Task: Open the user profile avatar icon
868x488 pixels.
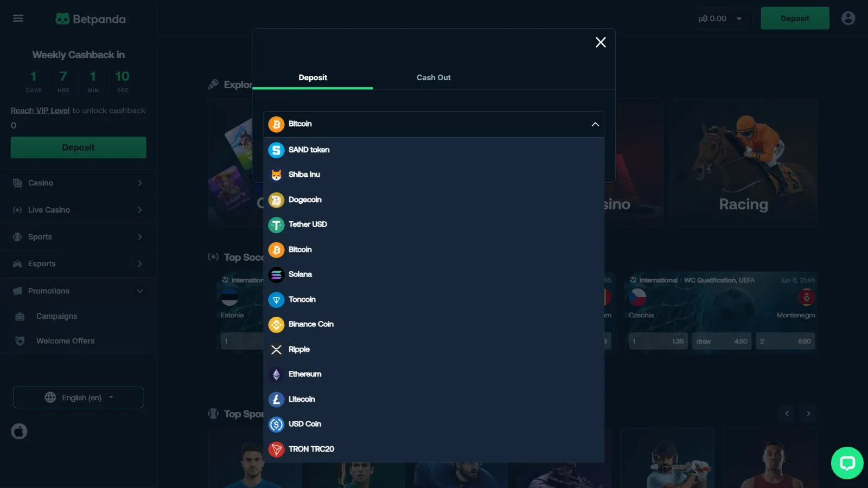Action: [848, 18]
